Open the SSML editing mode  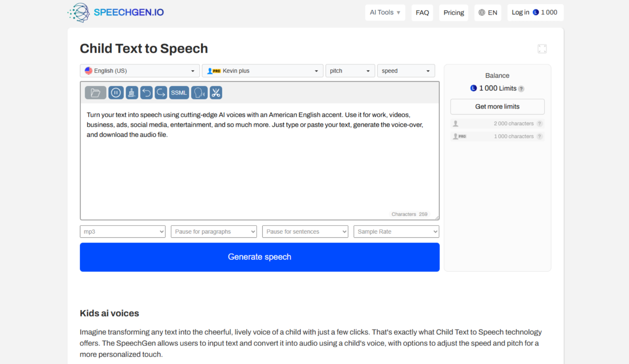pyautogui.click(x=179, y=92)
